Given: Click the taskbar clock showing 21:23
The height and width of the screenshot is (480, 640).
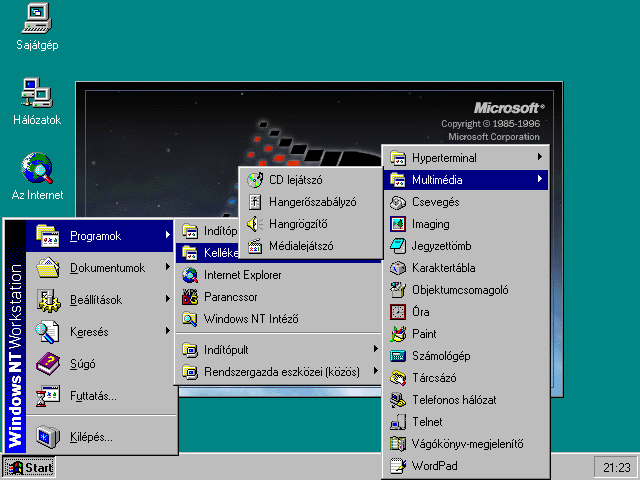Looking at the screenshot, I should click(x=618, y=467).
